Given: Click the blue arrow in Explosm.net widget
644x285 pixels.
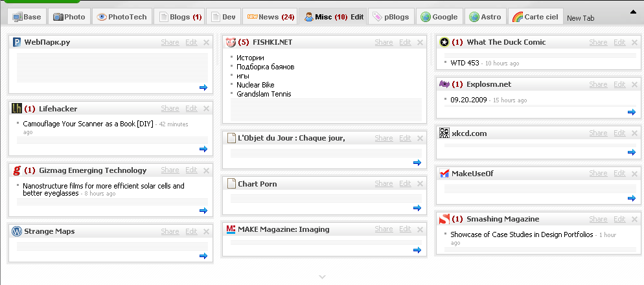Looking at the screenshot, I should pyautogui.click(x=632, y=112).
